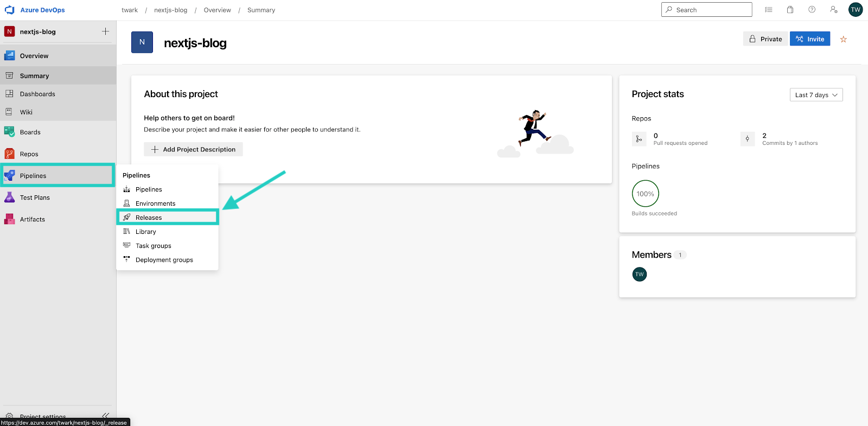Focus the Search input field

click(x=706, y=10)
